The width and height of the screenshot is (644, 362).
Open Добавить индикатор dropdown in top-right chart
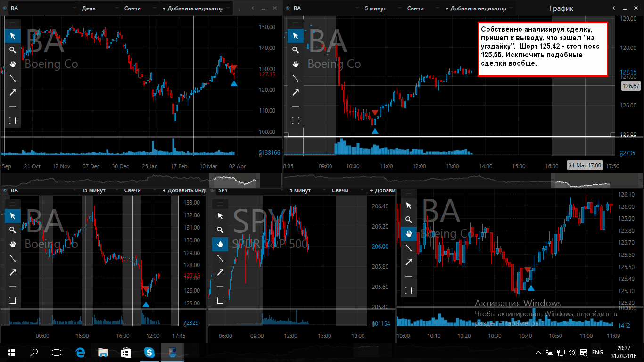pos(479,8)
